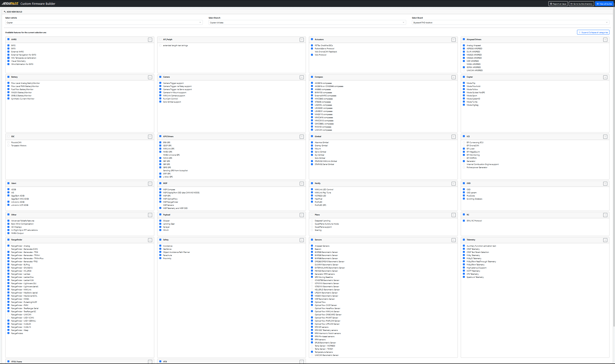615x364 pixels.
Task: Collapse the Payload category panel
Action: point(302,215)
